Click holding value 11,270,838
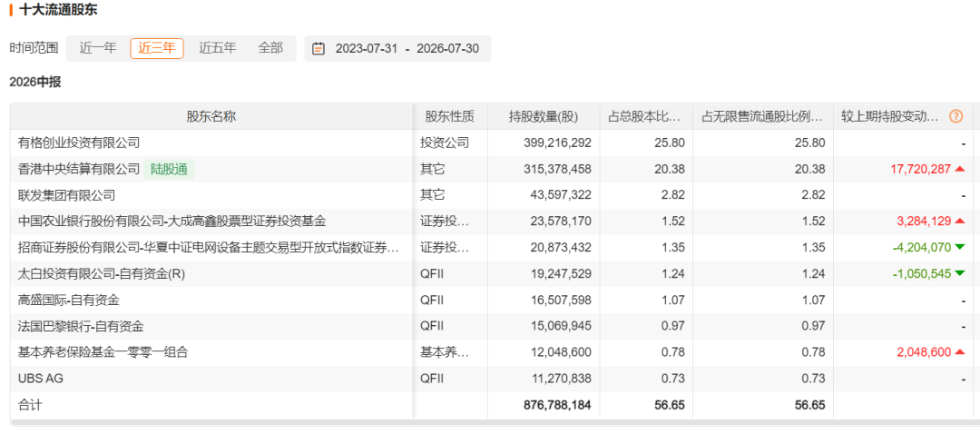 click(x=561, y=379)
